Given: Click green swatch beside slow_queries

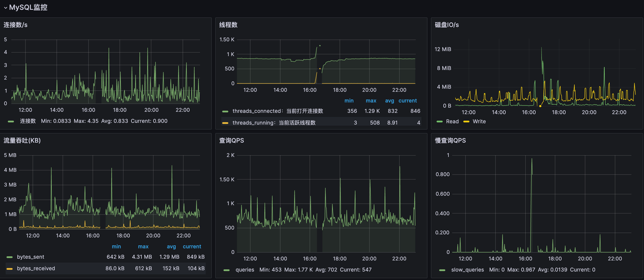Looking at the screenshot, I should tap(442, 270).
